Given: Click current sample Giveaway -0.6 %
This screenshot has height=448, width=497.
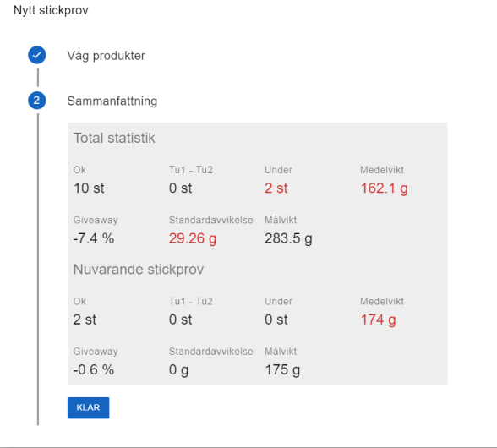Looking at the screenshot, I should [94, 370].
